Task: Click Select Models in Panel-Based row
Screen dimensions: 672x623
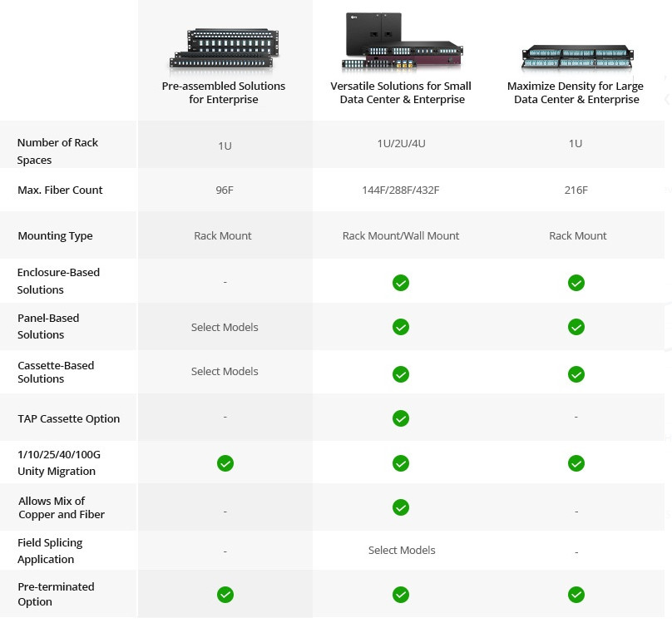Action: click(x=225, y=327)
